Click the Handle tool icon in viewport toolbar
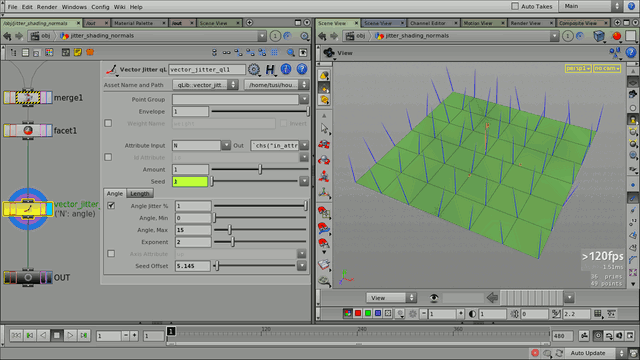Screen dimensions: 640x360 pyautogui.click(x=324, y=193)
